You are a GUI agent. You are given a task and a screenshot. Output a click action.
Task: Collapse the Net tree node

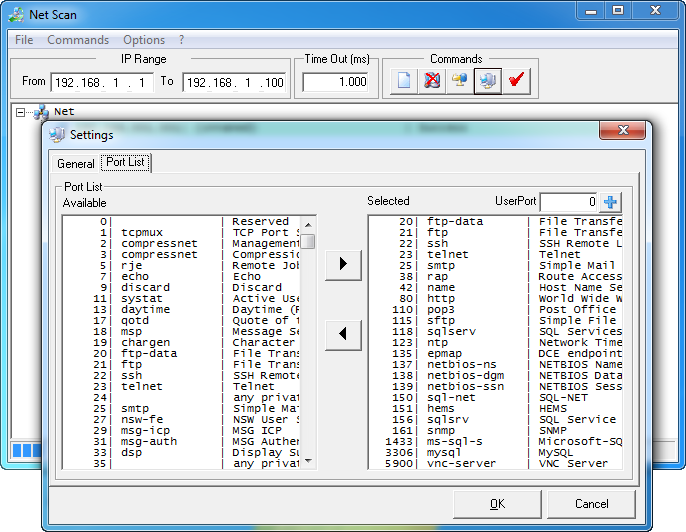pos(22,112)
